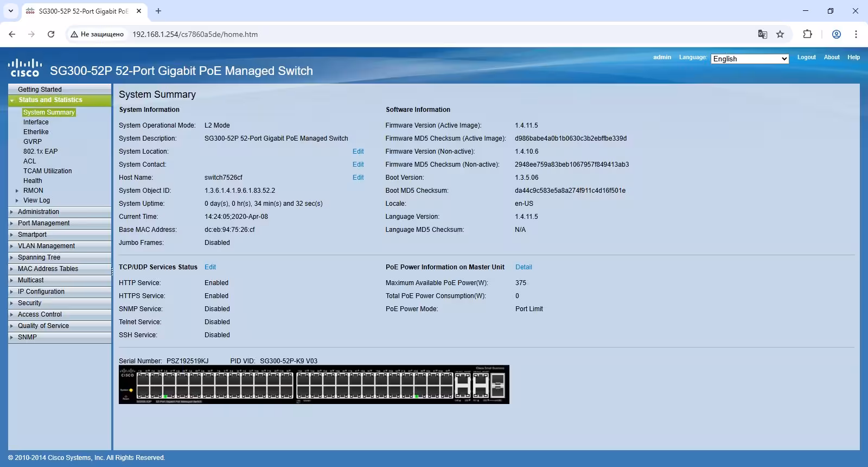Image resolution: width=868 pixels, height=467 pixels.
Task: Open the browser tab search arrow
Action: (x=10, y=11)
